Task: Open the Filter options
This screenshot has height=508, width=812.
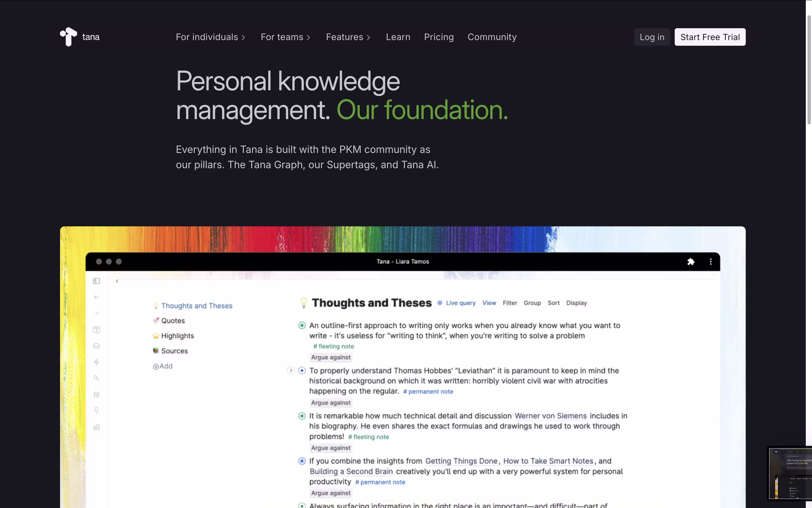Action: [x=510, y=303]
